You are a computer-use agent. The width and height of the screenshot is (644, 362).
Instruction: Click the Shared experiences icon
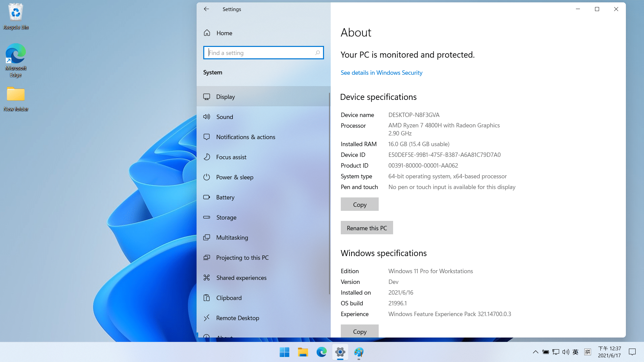(207, 278)
